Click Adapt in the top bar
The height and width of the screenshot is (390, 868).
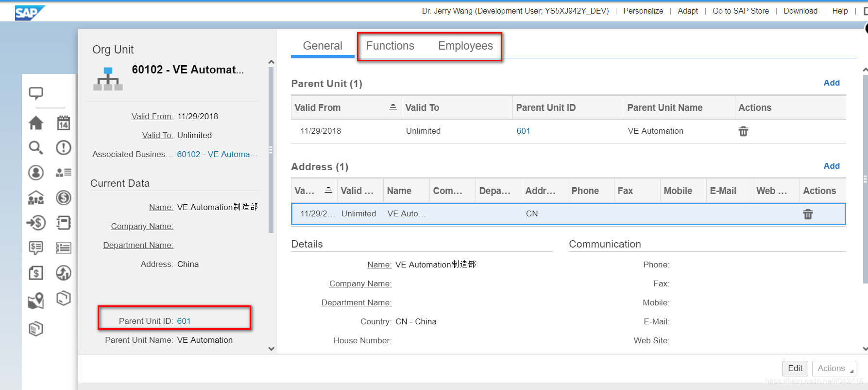688,11
